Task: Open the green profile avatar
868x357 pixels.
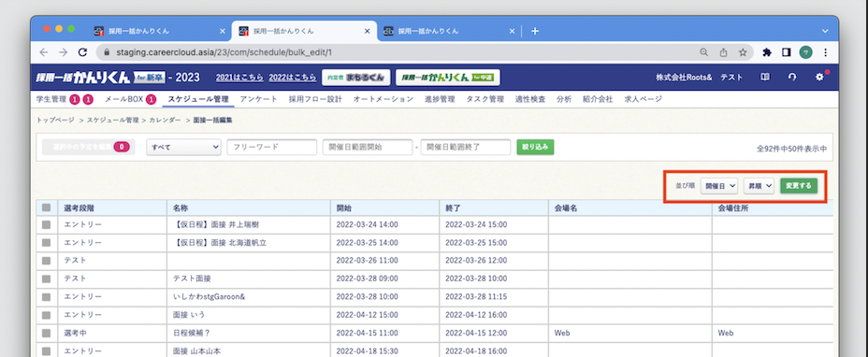Action: pos(805,52)
